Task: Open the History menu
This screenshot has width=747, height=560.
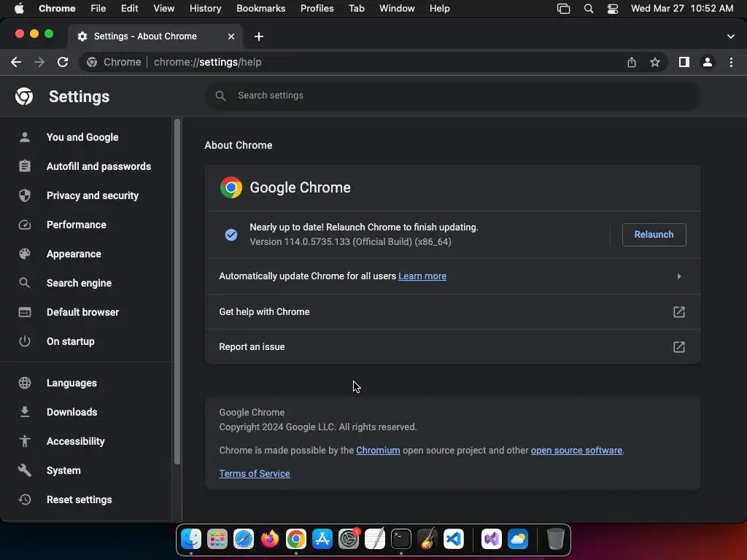Action: [205, 9]
